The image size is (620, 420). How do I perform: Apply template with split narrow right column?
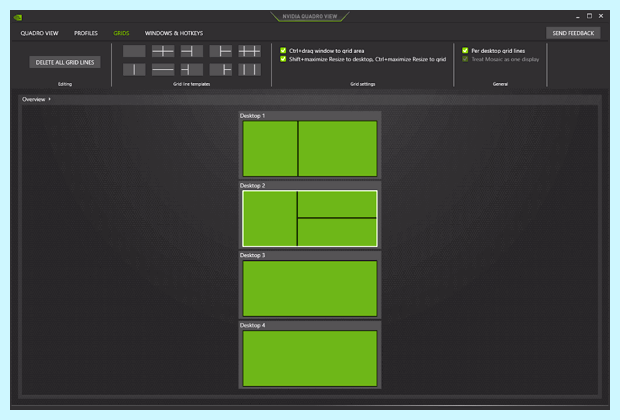tap(221, 70)
